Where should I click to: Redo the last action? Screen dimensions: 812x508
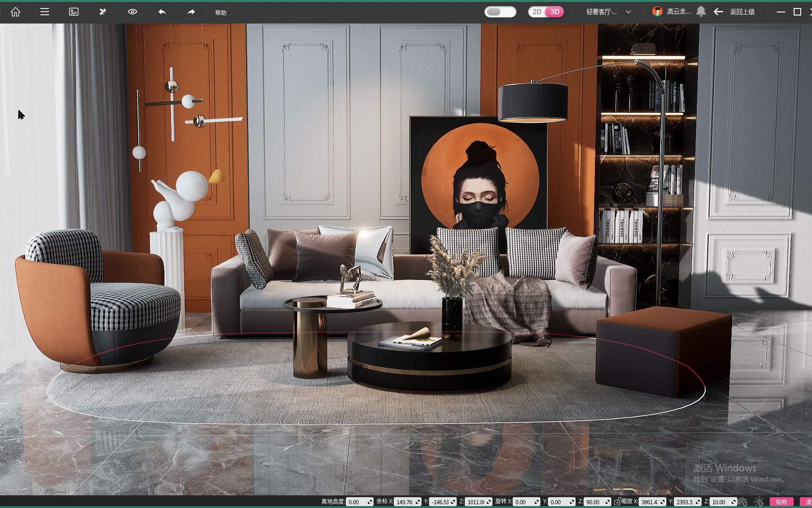[x=191, y=12]
